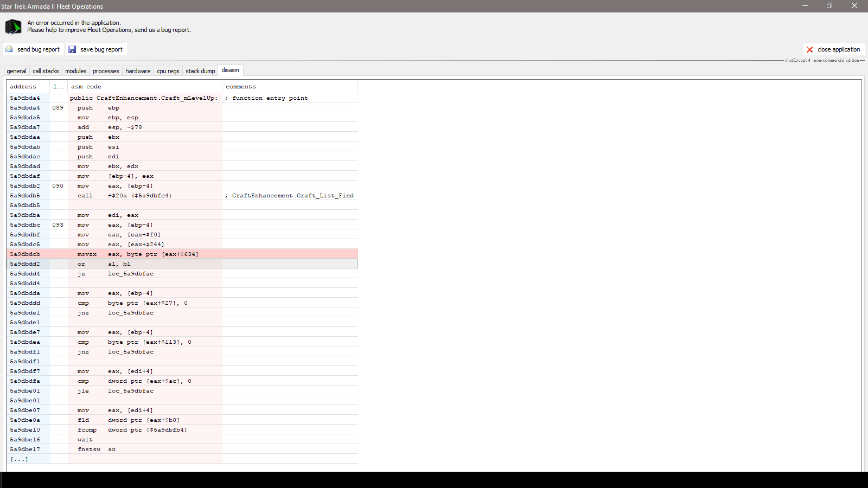The width and height of the screenshot is (868, 488).
Task: Select the push esi row
Action: [x=182, y=147]
